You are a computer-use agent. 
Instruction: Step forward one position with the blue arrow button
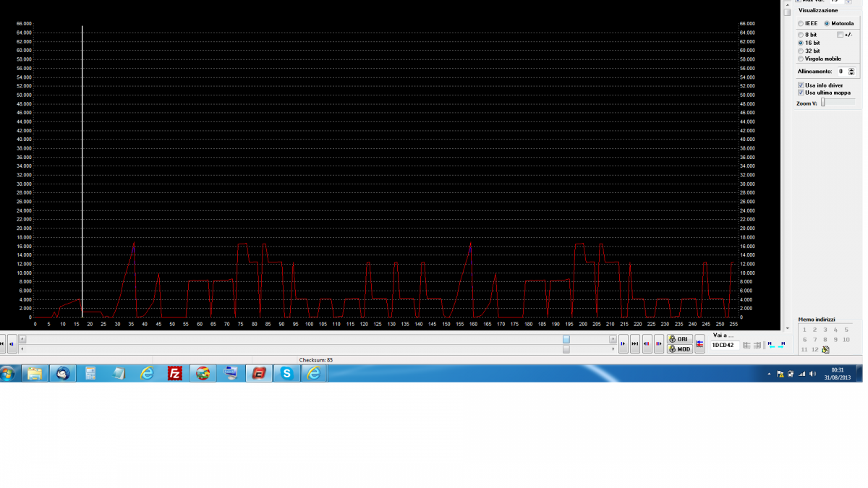623,344
